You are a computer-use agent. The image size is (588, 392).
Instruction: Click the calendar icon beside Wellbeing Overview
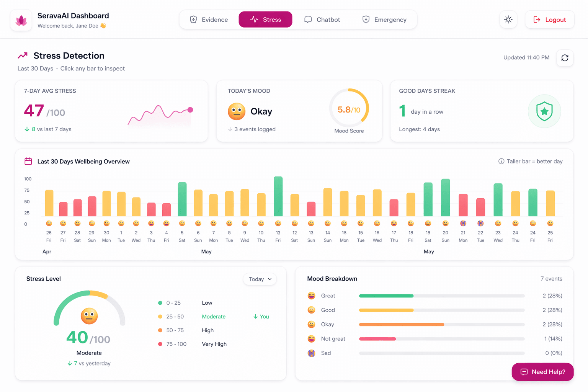pos(28,161)
